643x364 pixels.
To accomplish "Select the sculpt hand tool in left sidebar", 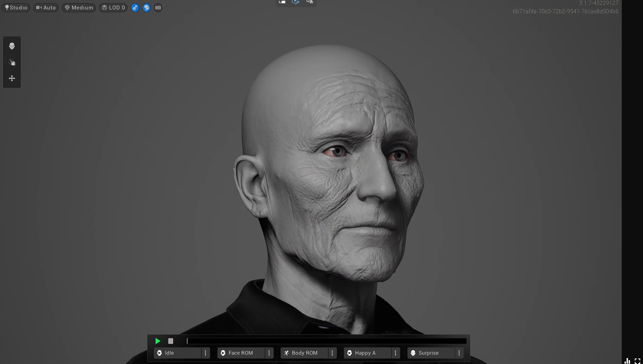I will click(x=12, y=62).
